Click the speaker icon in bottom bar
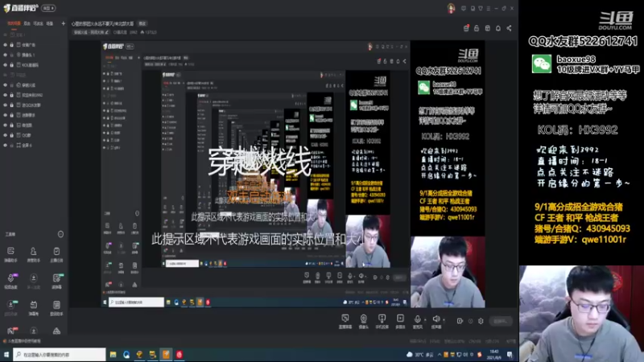Viewport: 644px width, 362px height. [x=436, y=319]
